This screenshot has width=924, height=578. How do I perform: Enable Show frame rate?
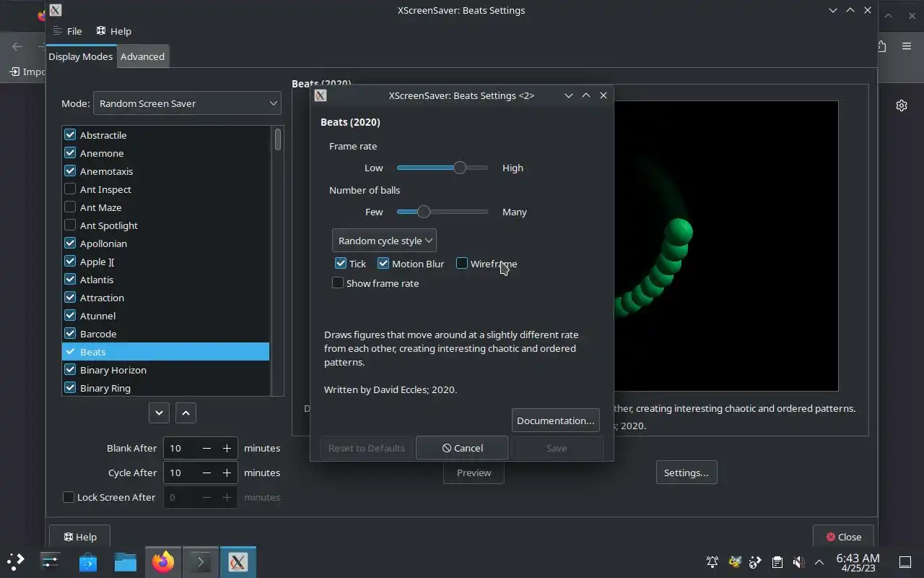(338, 283)
